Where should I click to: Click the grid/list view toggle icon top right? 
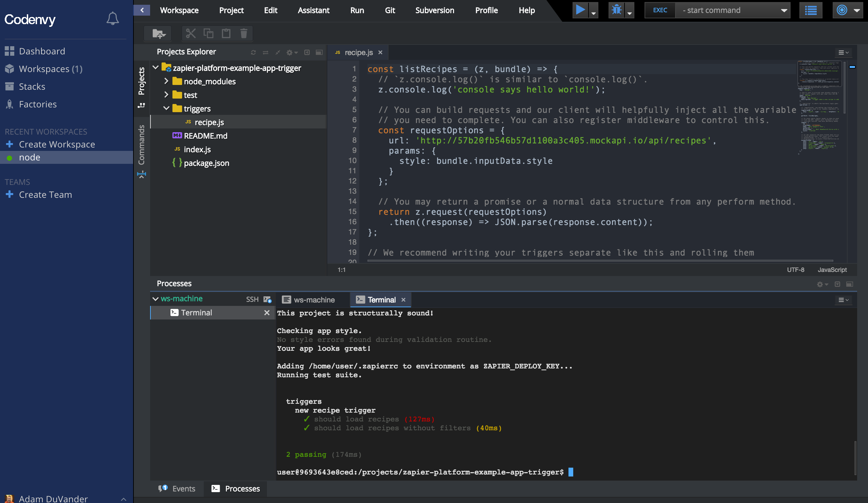coord(811,10)
